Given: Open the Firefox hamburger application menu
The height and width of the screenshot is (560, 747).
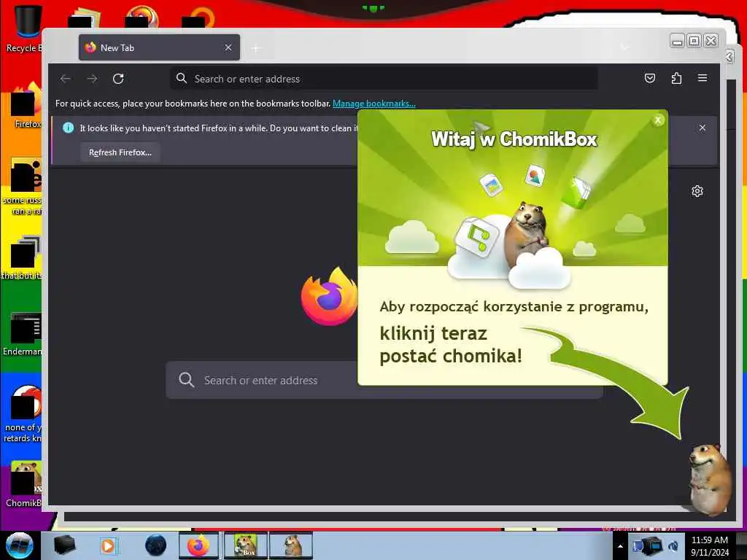Looking at the screenshot, I should click(703, 77).
